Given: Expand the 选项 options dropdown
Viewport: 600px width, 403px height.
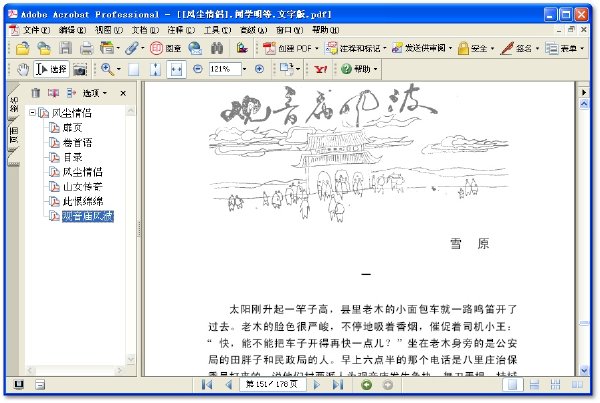Looking at the screenshot, I should [x=95, y=93].
